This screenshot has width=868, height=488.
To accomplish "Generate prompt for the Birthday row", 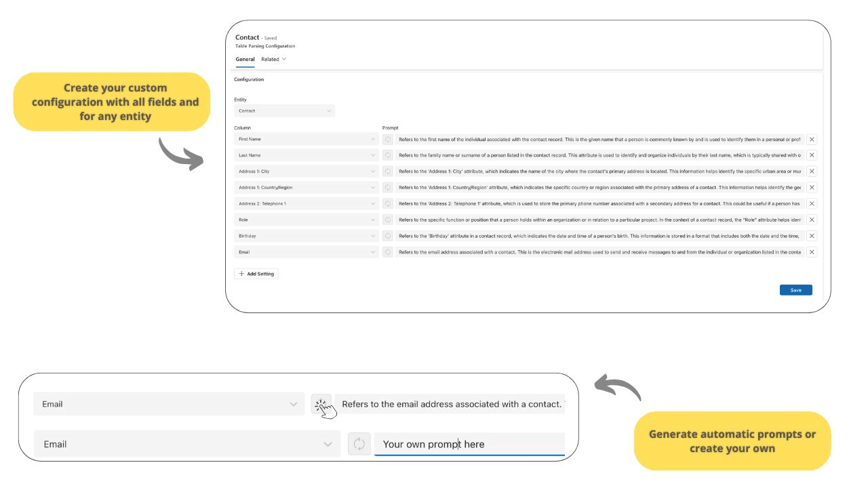I will coord(388,236).
